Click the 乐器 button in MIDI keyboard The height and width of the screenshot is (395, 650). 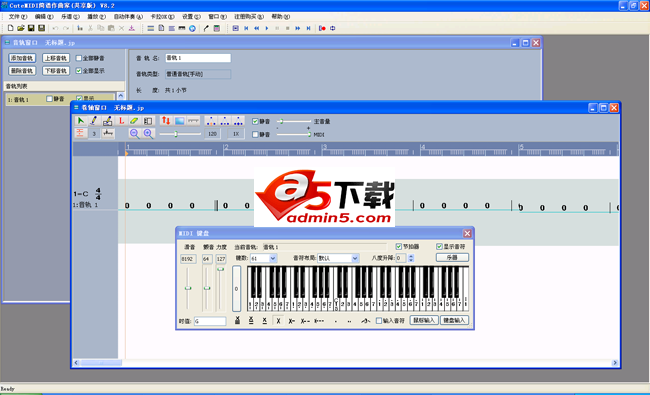coord(452,257)
